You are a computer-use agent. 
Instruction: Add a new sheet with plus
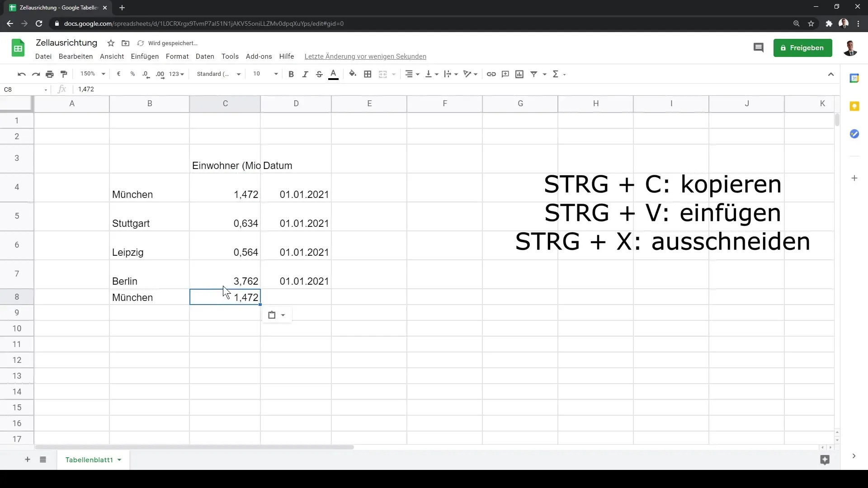pyautogui.click(x=28, y=460)
